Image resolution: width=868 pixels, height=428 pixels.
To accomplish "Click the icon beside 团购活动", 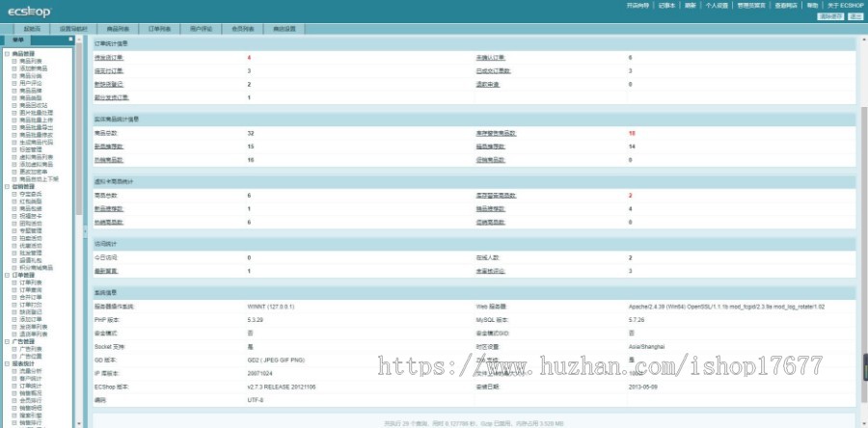I will [14, 224].
